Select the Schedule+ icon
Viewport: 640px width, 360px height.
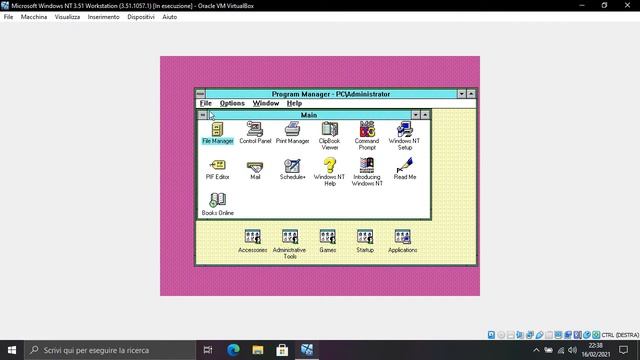click(x=293, y=169)
